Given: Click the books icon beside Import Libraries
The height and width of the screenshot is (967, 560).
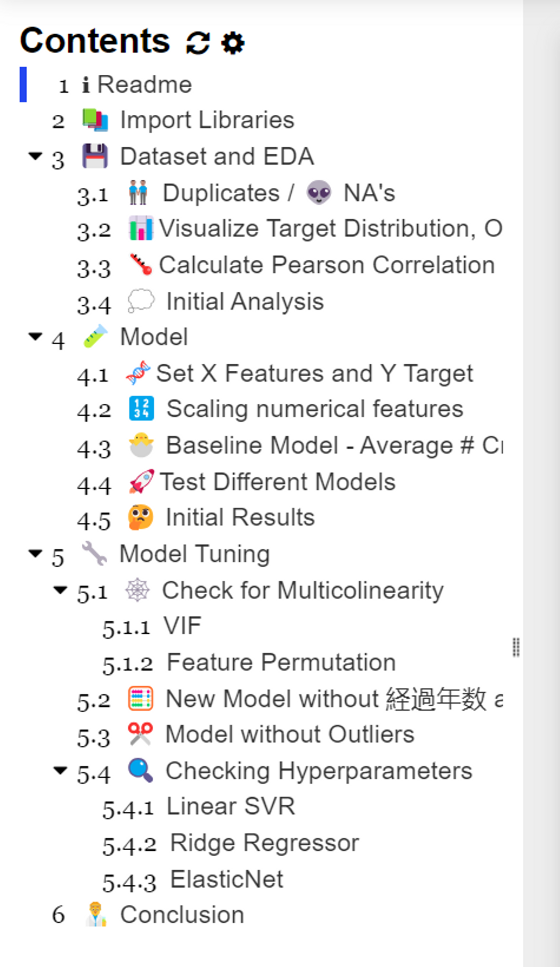Looking at the screenshot, I should coord(95,120).
